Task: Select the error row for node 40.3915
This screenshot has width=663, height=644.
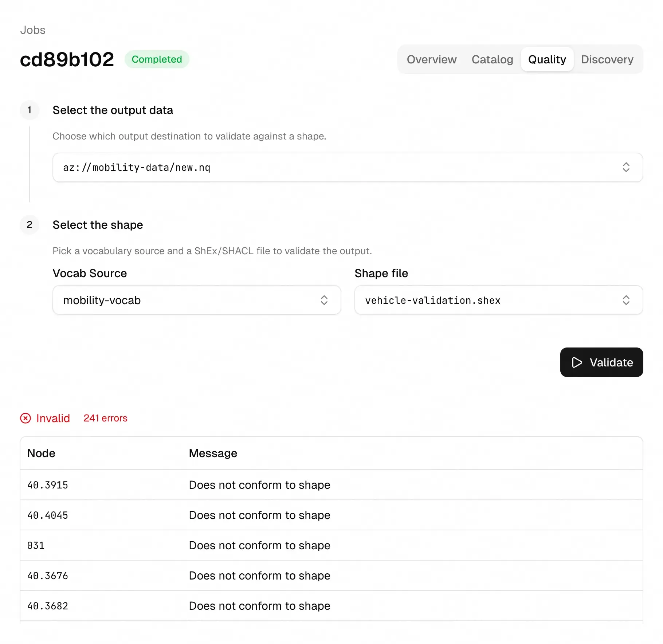Action: tap(331, 485)
